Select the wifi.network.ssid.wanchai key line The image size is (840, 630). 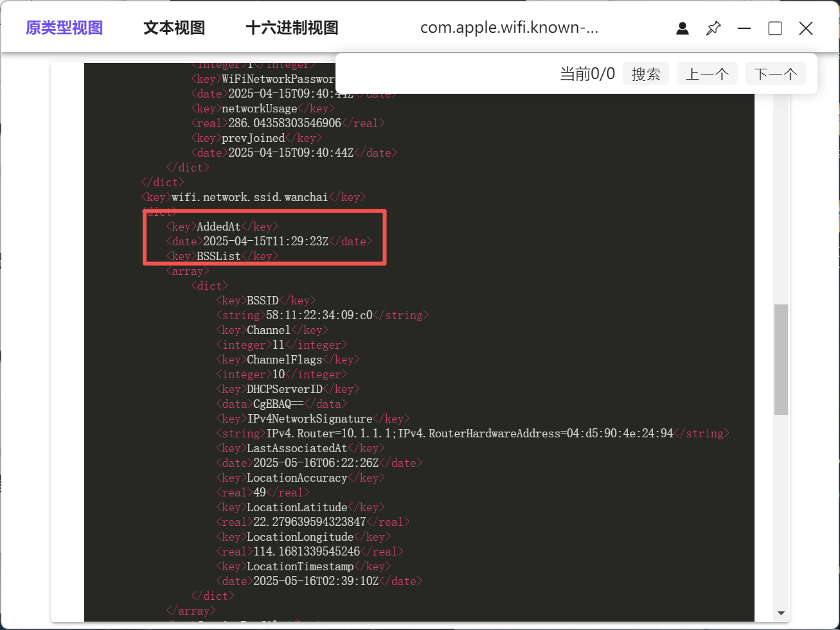[x=253, y=197]
